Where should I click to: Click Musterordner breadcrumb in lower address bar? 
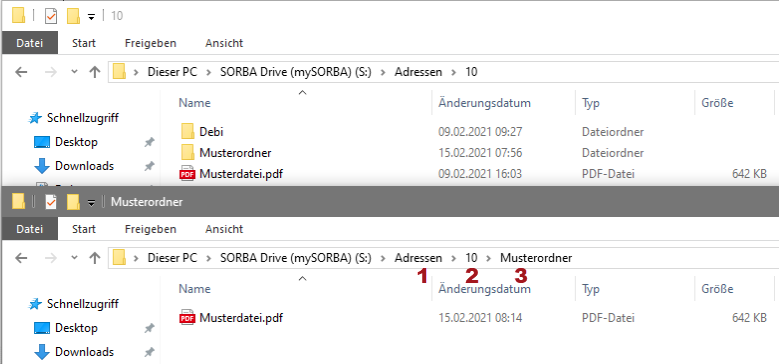tap(536, 258)
